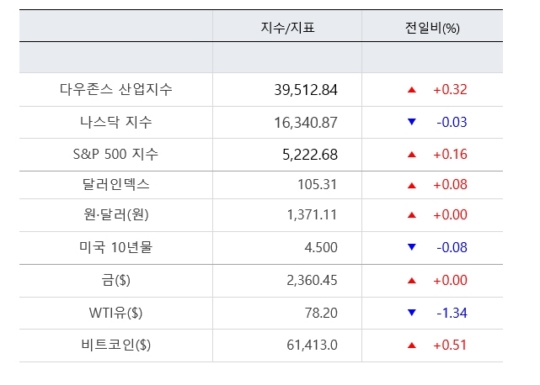Click the red up arrow for 달러인덱스
The height and width of the screenshot is (385, 540).
point(412,186)
